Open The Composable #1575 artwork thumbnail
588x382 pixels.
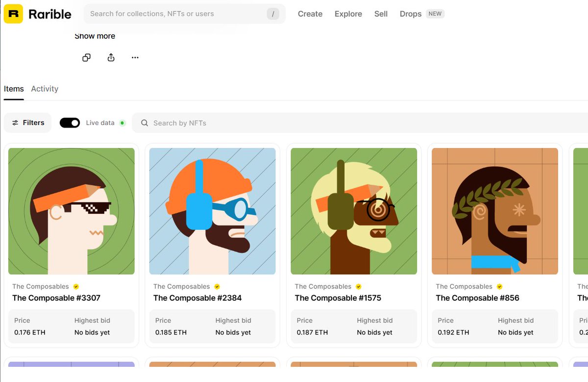354,211
